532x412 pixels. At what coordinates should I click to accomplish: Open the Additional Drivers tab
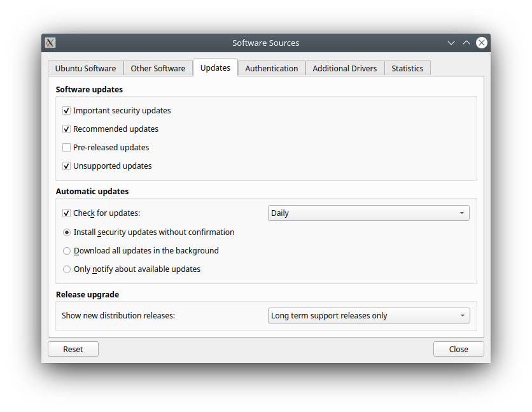pyautogui.click(x=344, y=68)
